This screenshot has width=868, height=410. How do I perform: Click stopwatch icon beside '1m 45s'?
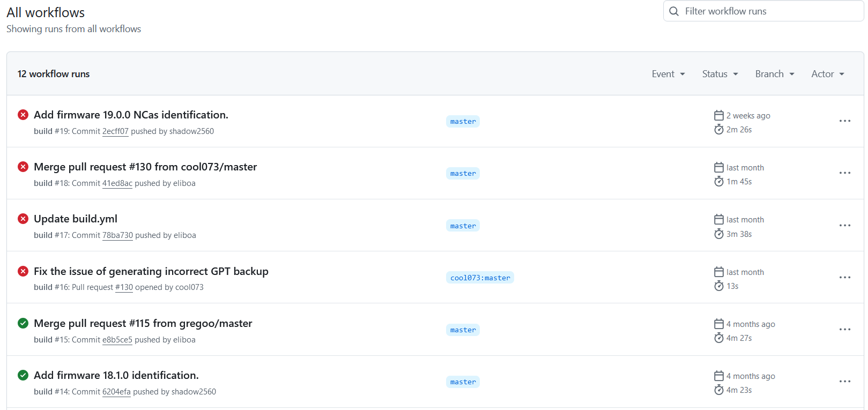coord(719,181)
